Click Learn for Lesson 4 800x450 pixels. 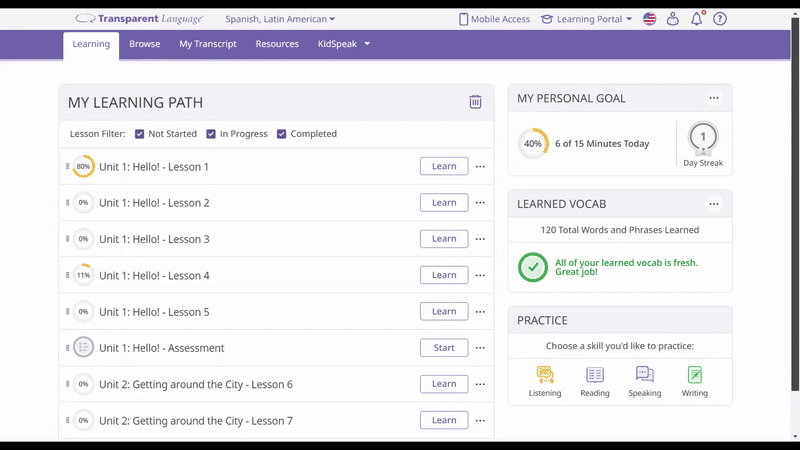444,275
